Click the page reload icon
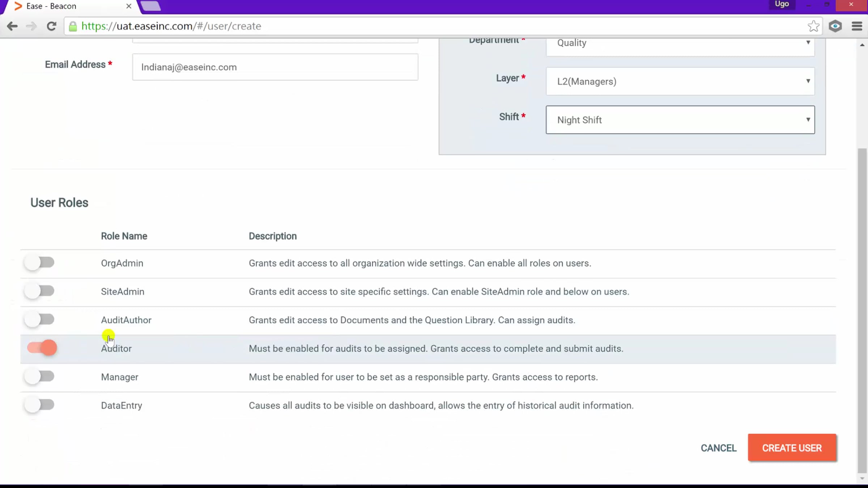The width and height of the screenshot is (868, 488). pyautogui.click(x=51, y=26)
